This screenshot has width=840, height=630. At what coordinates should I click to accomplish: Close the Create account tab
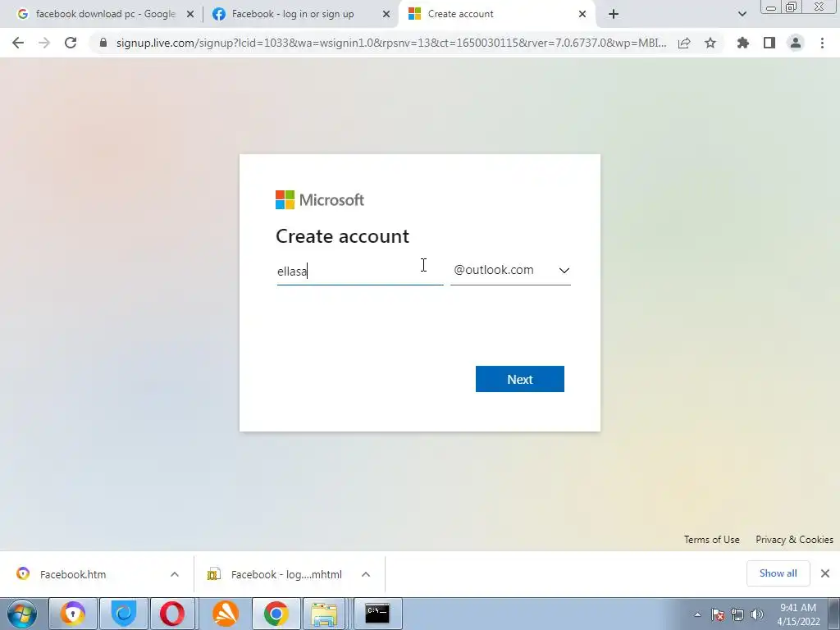click(582, 14)
